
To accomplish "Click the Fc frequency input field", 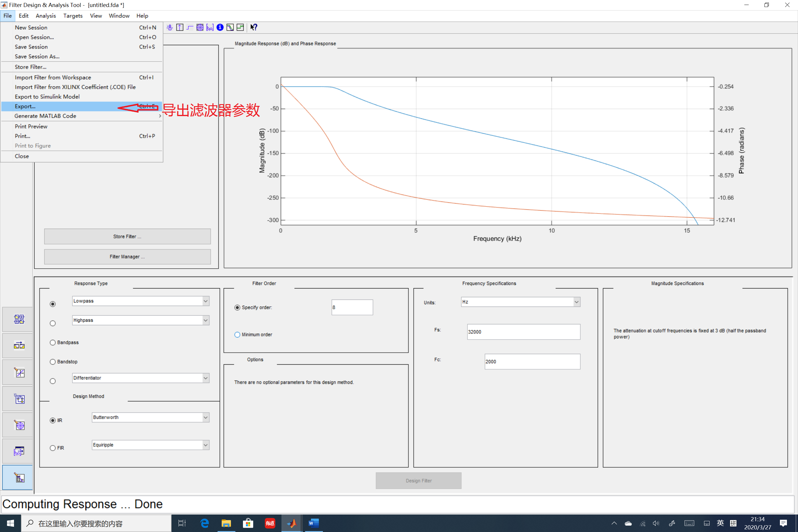I will tap(532, 362).
